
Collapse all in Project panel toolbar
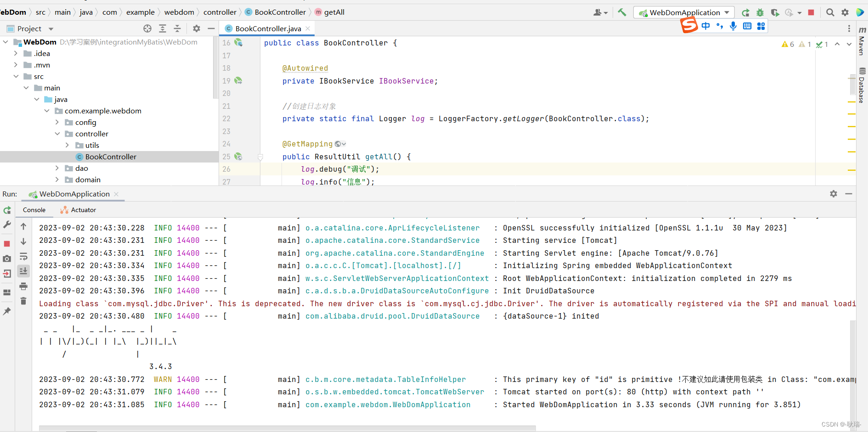[x=177, y=28]
